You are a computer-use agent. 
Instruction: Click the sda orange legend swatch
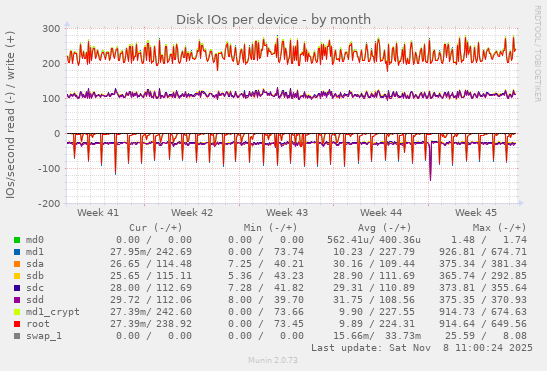point(17,264)
